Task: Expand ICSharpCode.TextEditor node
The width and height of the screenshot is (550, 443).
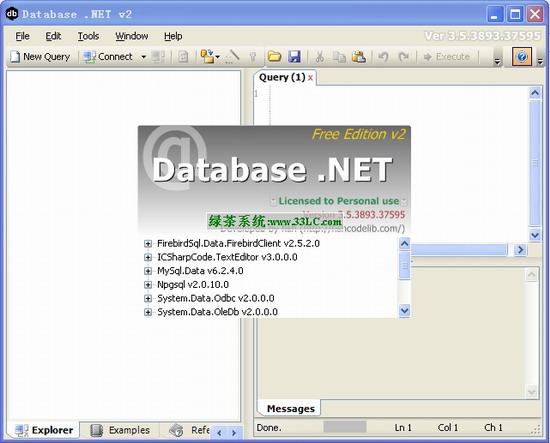Action: coord(148,257)
